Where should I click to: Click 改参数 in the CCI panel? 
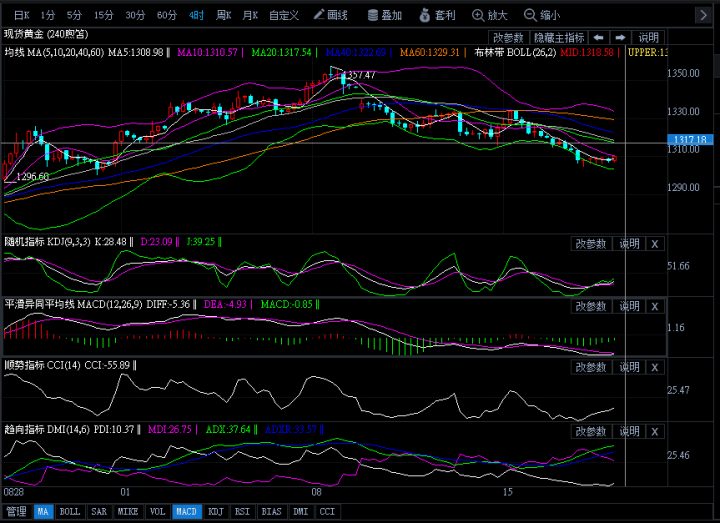click(x=590, y=367)
